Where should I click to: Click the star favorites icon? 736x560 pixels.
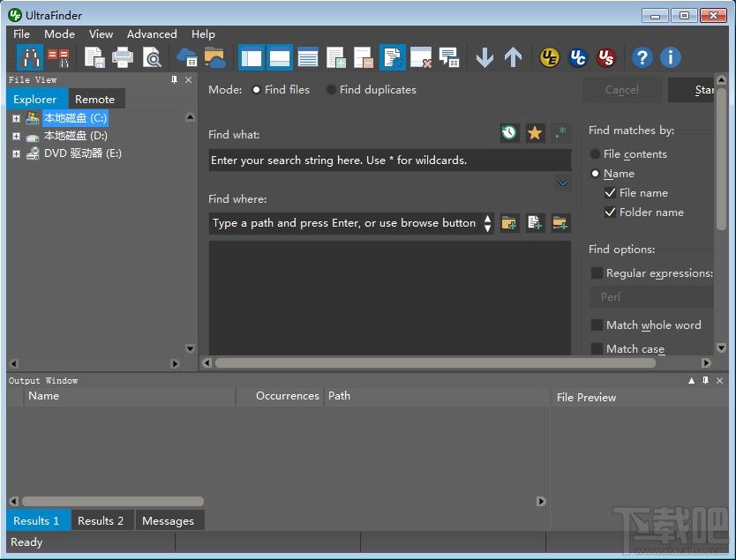(x=535, y=133)
